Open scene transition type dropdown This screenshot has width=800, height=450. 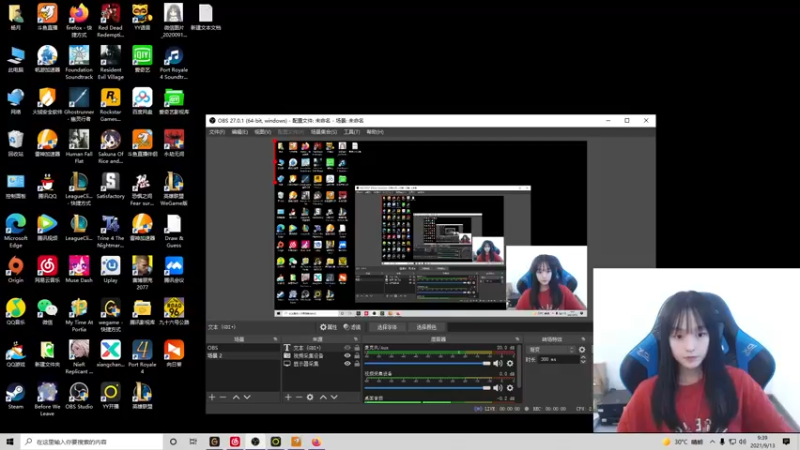(551, 349)
